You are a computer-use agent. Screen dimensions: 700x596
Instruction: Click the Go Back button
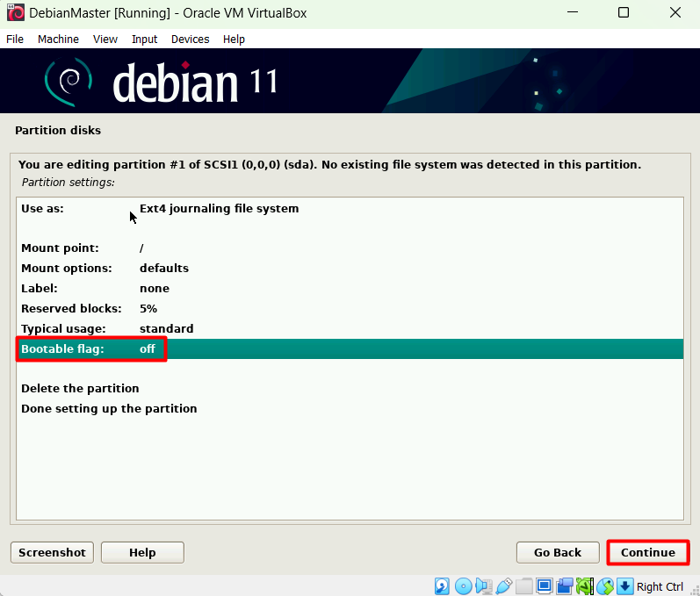558,552
